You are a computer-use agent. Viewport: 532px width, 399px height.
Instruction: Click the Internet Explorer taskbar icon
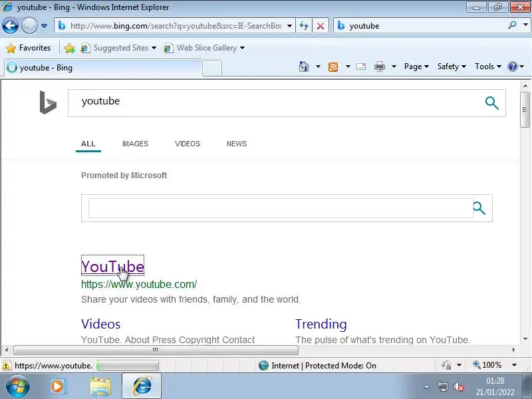[142, 386]
